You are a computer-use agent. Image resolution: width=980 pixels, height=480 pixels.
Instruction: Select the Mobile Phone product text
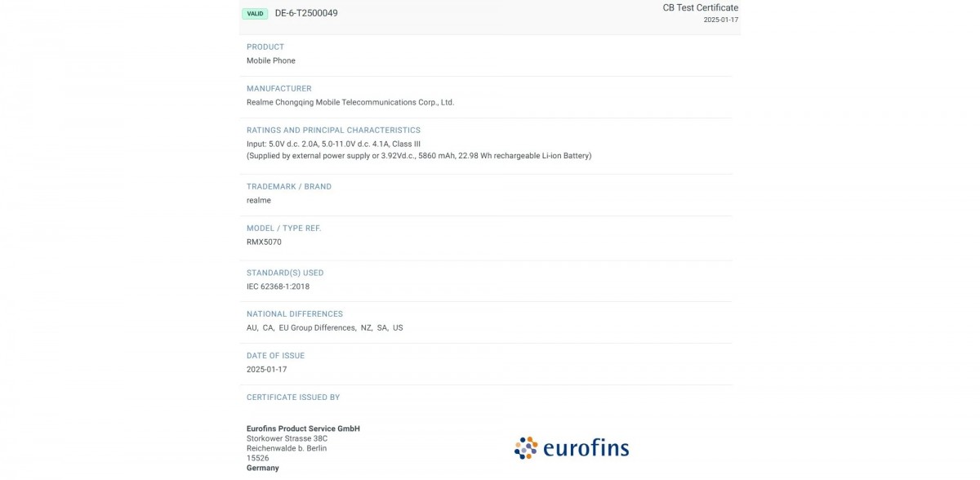click(271, 60)
